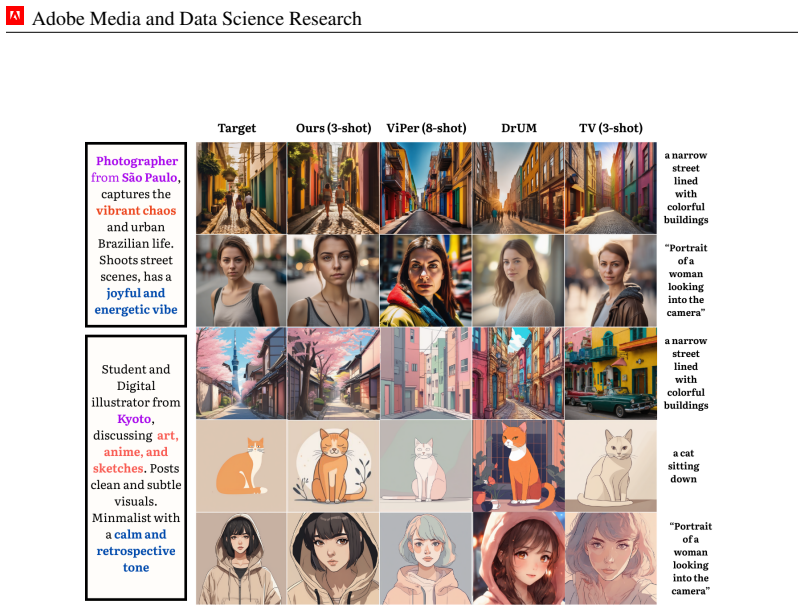Select ViPer pale pink cat illustration

tap(426, 466)
